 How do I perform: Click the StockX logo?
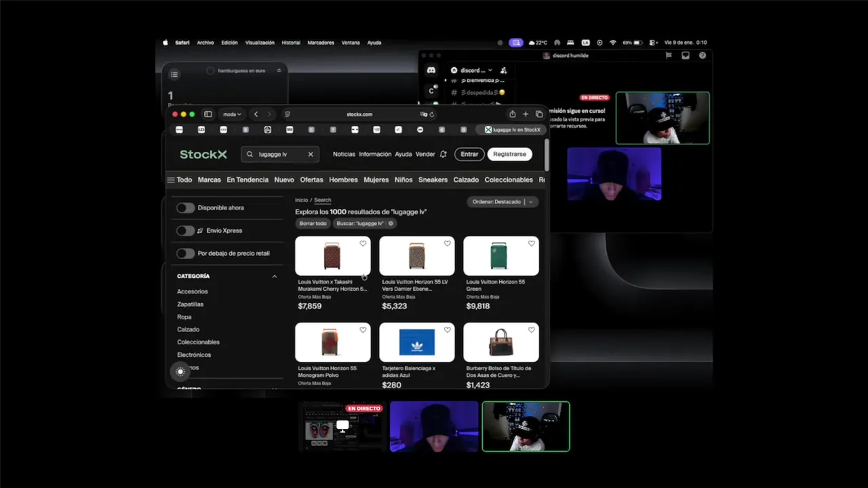203,155
